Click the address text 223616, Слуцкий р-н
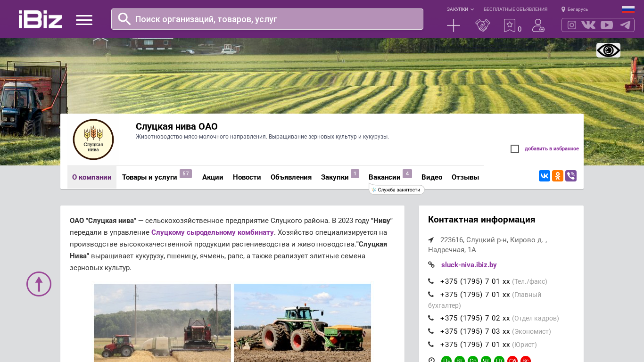The width and height of the screenshot is (644, 362). click(x=487, y=245)
